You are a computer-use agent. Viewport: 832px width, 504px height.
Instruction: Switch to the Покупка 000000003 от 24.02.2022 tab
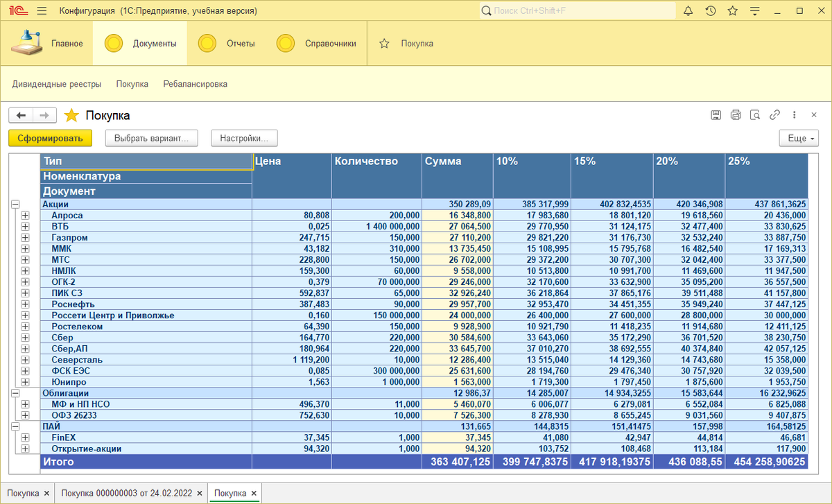point(128,494)
